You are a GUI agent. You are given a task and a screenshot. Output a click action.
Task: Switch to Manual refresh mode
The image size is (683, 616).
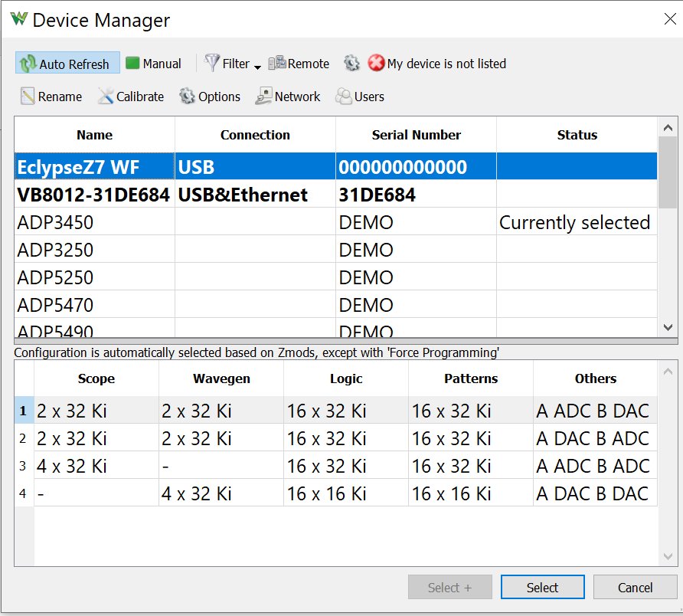click(x=153, y=64)
